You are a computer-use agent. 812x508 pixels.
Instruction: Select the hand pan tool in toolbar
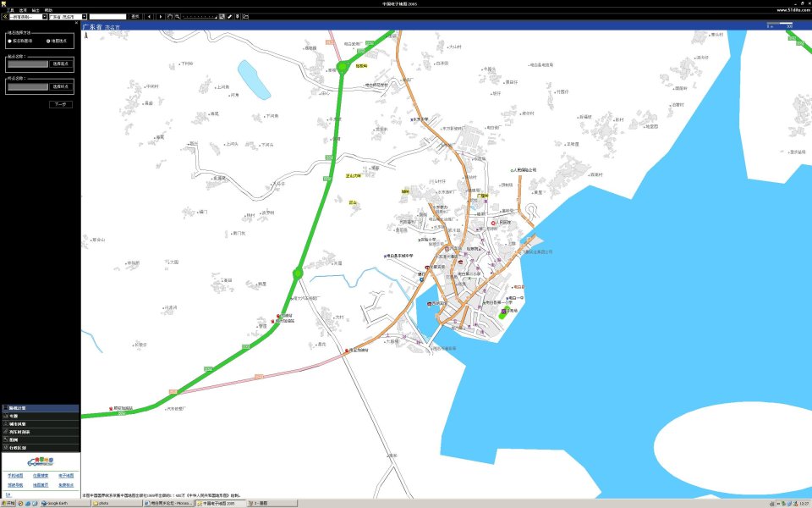(x=169, y=16)
